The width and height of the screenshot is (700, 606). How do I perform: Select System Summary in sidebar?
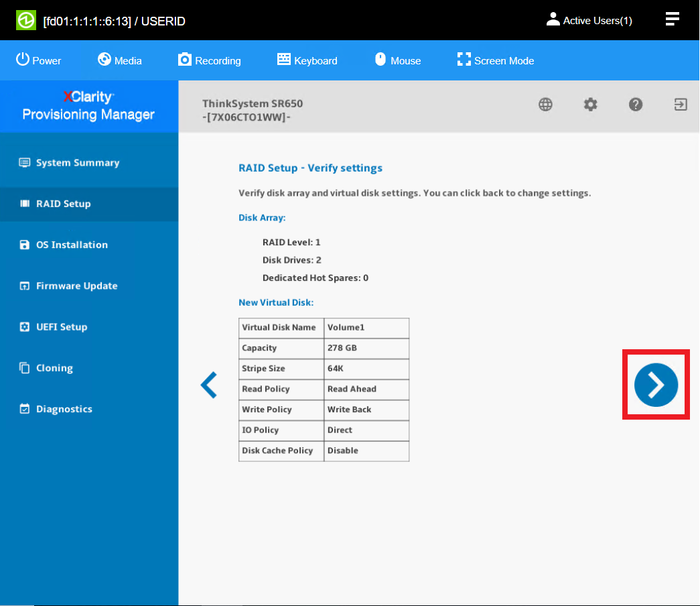(x=77, y=163)
